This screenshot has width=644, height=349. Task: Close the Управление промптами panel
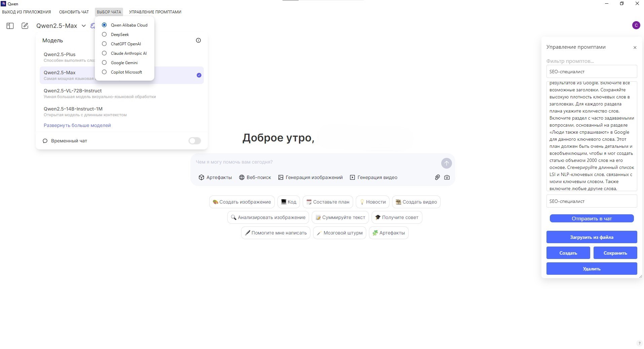(635, 47)
